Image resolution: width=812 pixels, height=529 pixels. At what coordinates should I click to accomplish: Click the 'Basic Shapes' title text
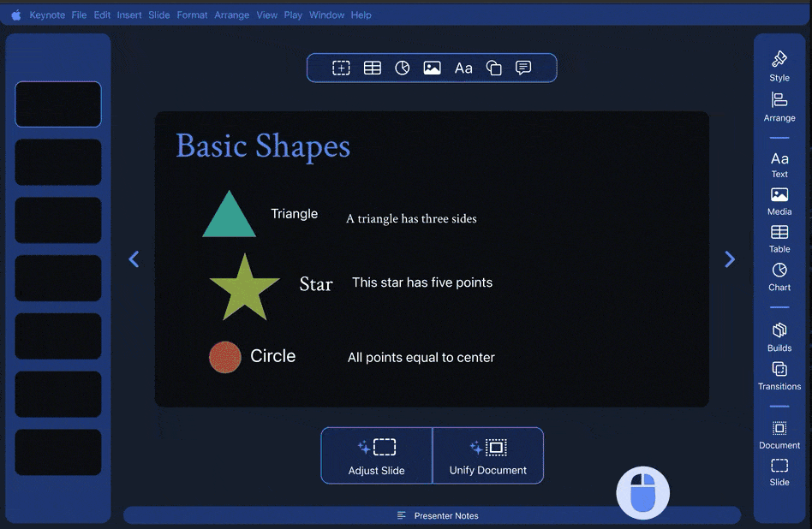pos(263,146)
